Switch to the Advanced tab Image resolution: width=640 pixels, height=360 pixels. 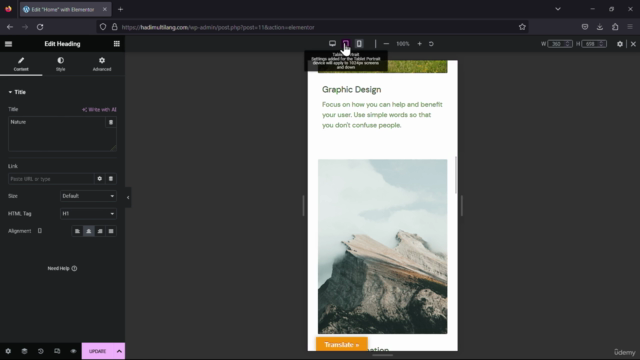102,64
